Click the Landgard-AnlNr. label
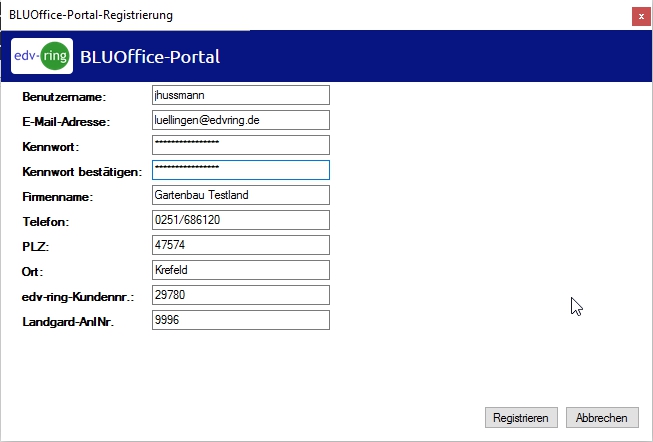This screenshot has height=442, width=653. (68, 322)
